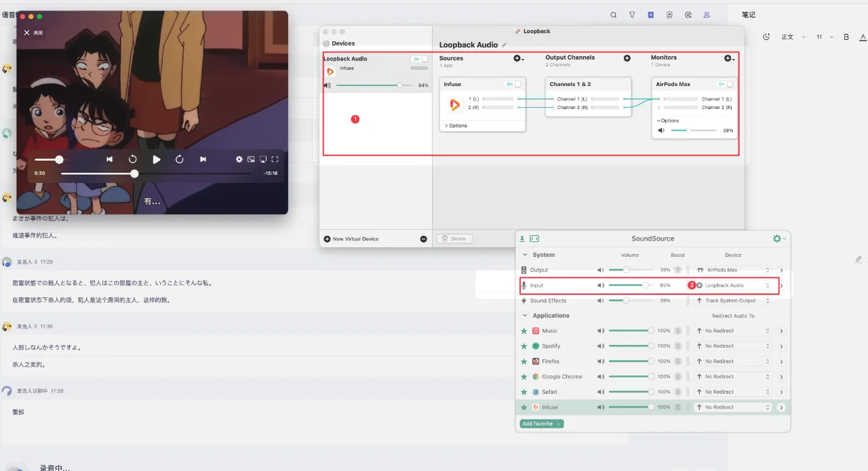Toggle Boost for the Output row
Screen dimensions: 868x471
tap(677, 270)
